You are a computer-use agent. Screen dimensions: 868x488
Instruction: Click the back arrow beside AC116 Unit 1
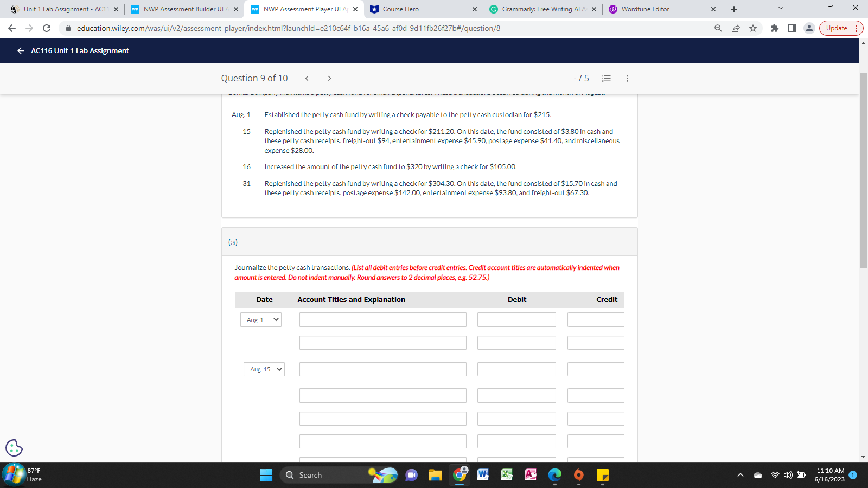(20, 50)
